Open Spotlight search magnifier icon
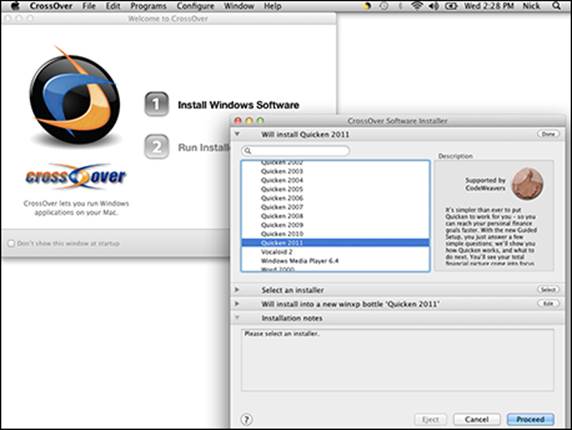The height and width of the screenshot is (430, 572). (557, 6)
